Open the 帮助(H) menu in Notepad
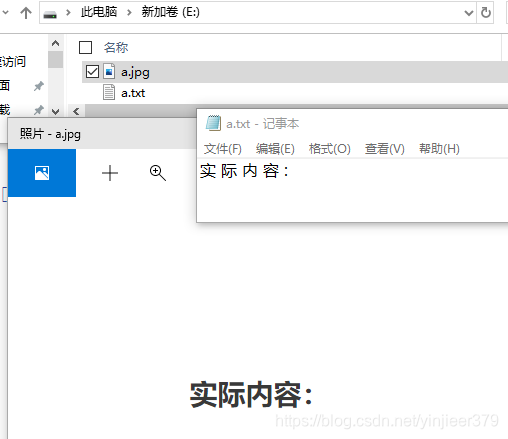The height and width of the screenshot is (439, 508). point(439,149)
